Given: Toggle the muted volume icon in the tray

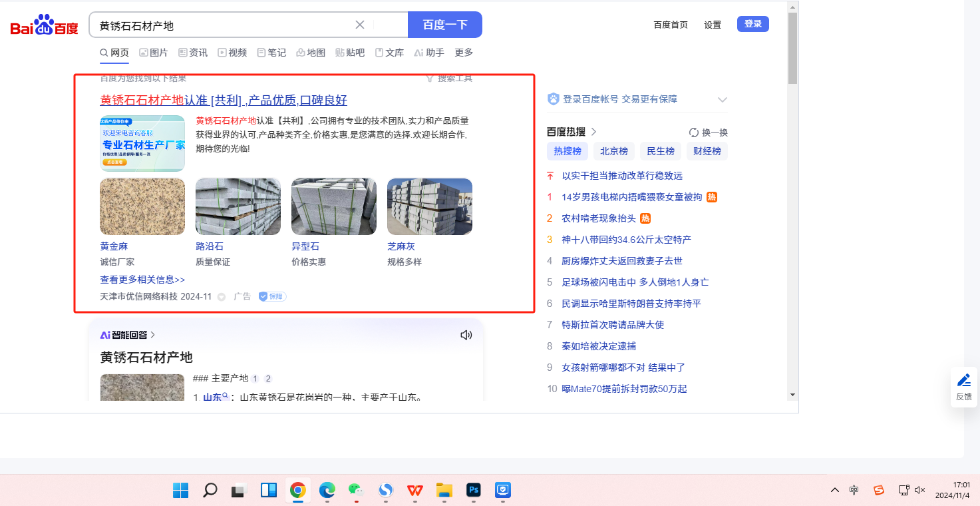Looking at the screenshot, I should 920,490.
